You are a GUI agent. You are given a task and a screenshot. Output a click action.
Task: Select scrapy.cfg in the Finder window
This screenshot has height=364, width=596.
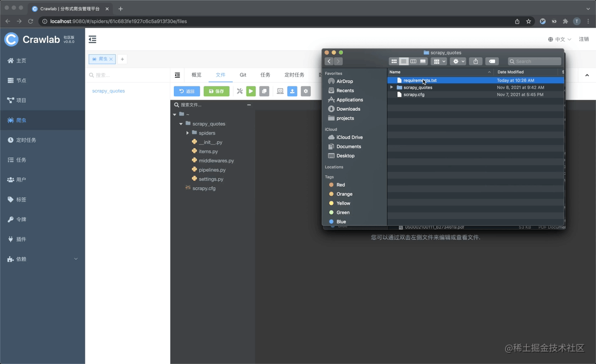(x=476, y=94)
